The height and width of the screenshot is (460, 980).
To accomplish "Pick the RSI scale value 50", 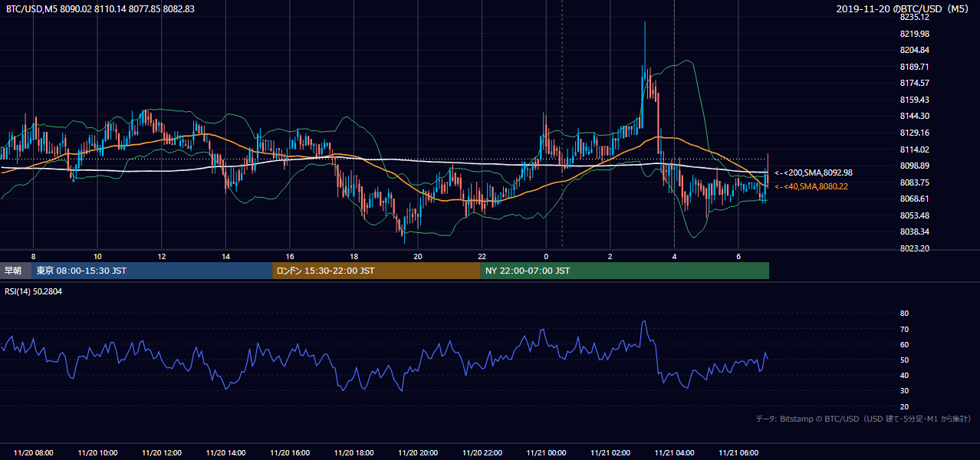I will (904, 360).
